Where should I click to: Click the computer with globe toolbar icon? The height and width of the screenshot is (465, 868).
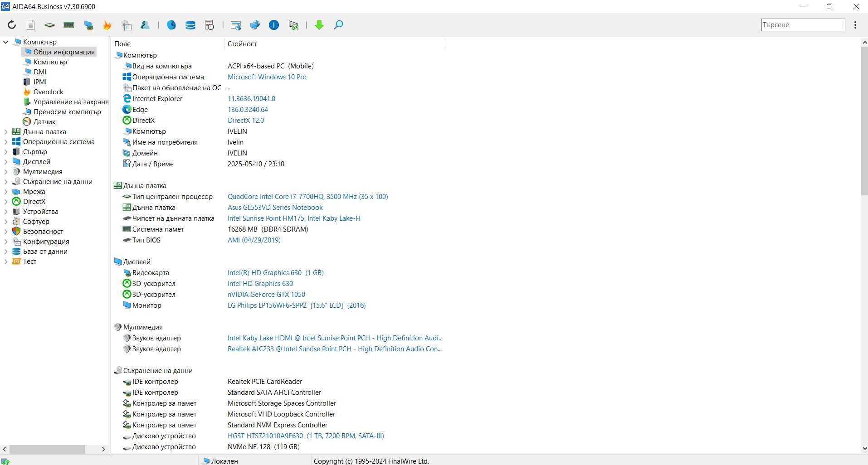click(255, 25)
